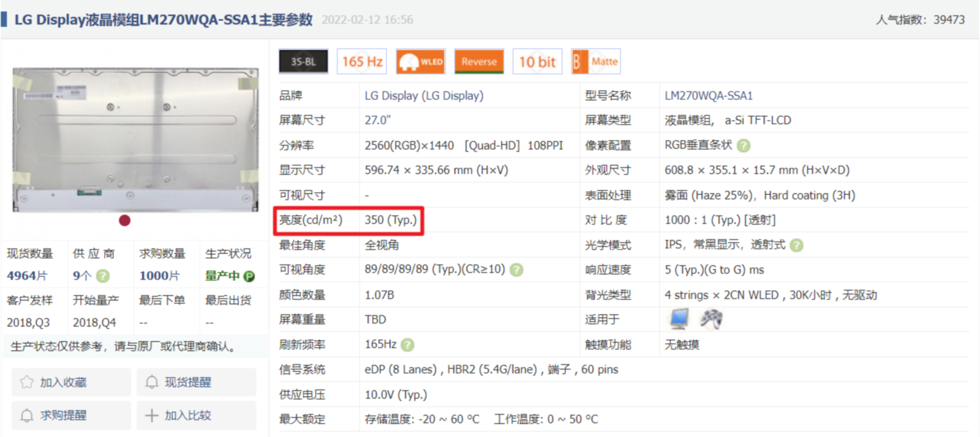Viewport: 980px width, 437px height.
Task: Click the 10 bit color badge
Action: pos(537,62)
